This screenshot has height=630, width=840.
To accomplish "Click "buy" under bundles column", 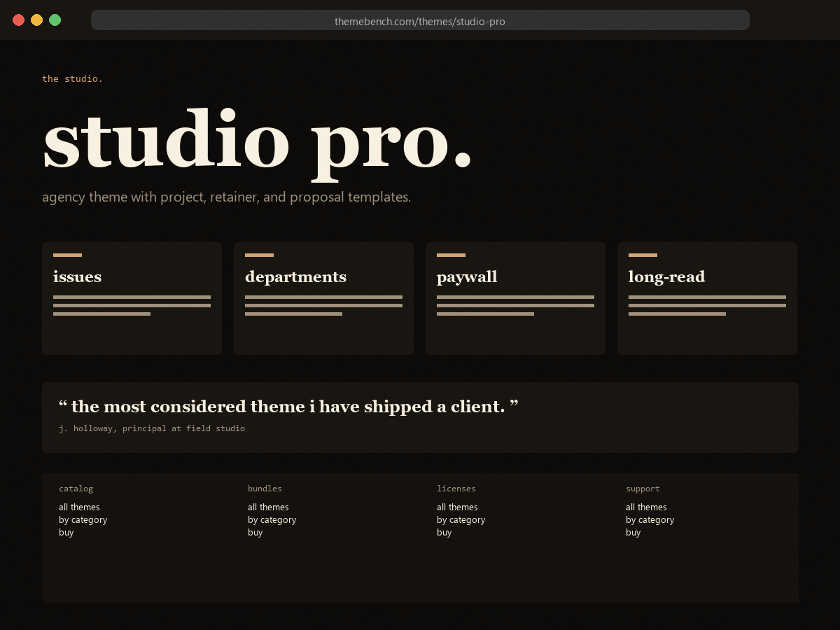I will 255,532.
